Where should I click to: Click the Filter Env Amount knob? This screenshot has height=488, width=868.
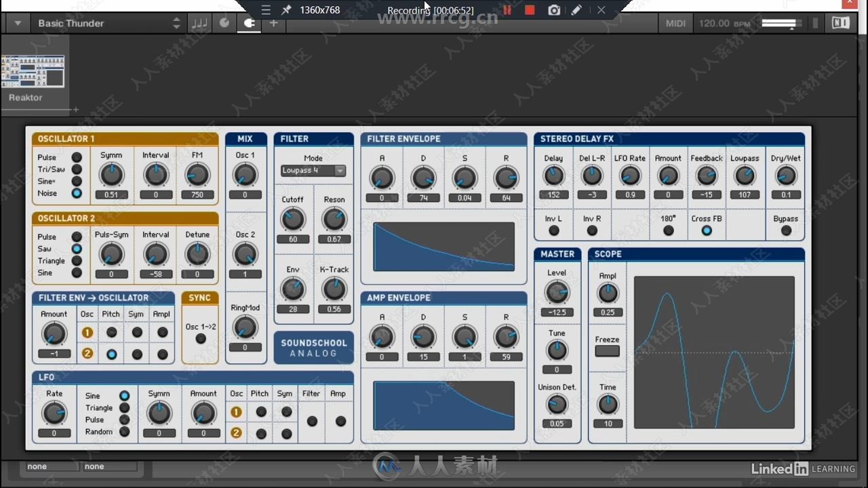click(54, 333)
